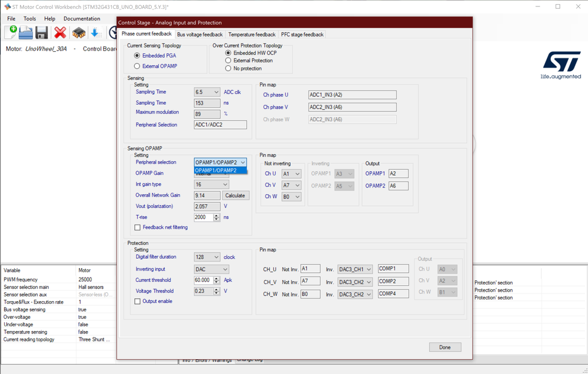Click Current reading topology row

click(58, 339)
